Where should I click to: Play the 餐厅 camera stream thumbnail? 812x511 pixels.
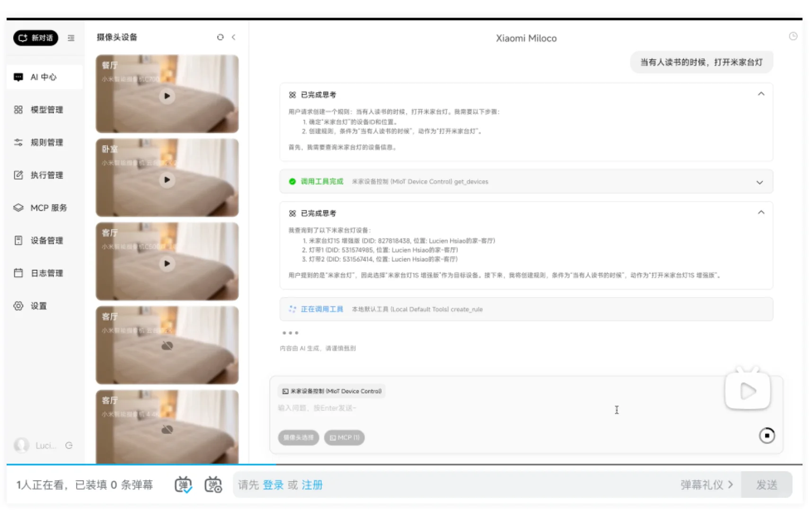(167, 96)
